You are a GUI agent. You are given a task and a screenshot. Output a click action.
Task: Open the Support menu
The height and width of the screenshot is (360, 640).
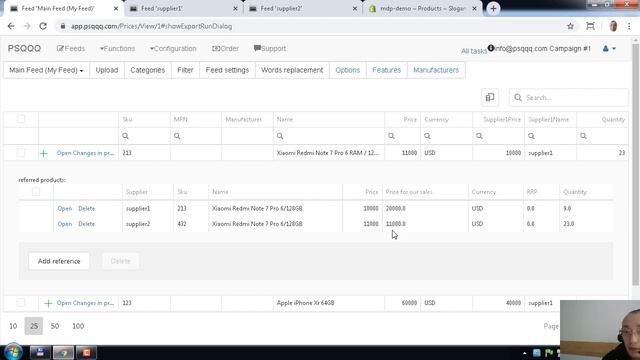pos(270,49)
